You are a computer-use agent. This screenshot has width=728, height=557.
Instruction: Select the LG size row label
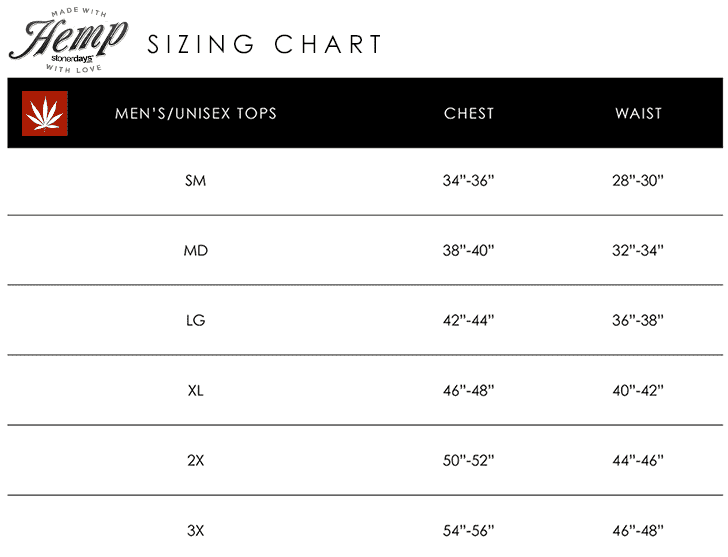196,321
